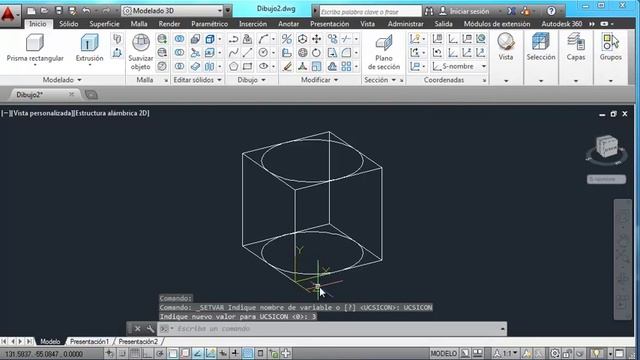Select the line draw tool

click(x=247, y=53)
